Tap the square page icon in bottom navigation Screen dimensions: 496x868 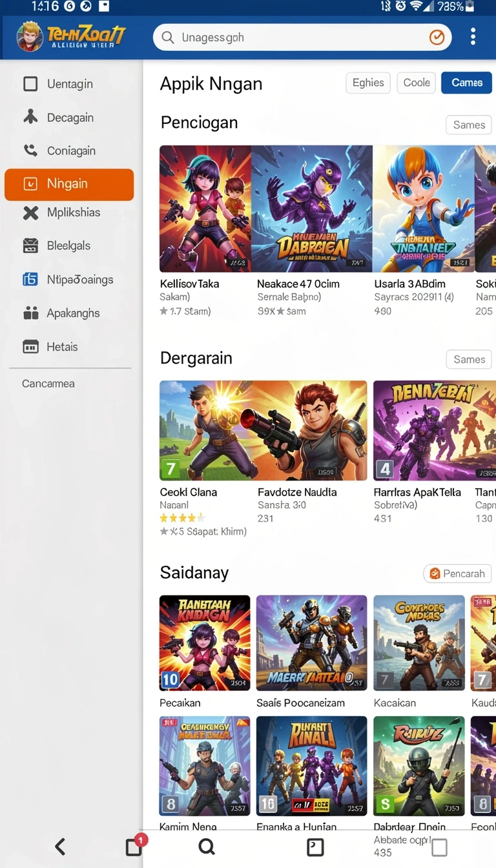point(315,847)
